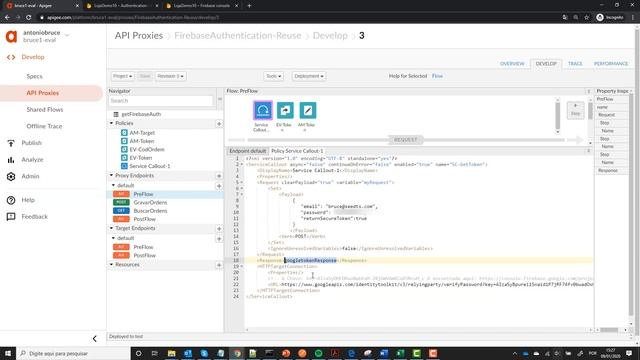Collapse the Policies section
Screen dimensions: 640x360
(111, 123)
